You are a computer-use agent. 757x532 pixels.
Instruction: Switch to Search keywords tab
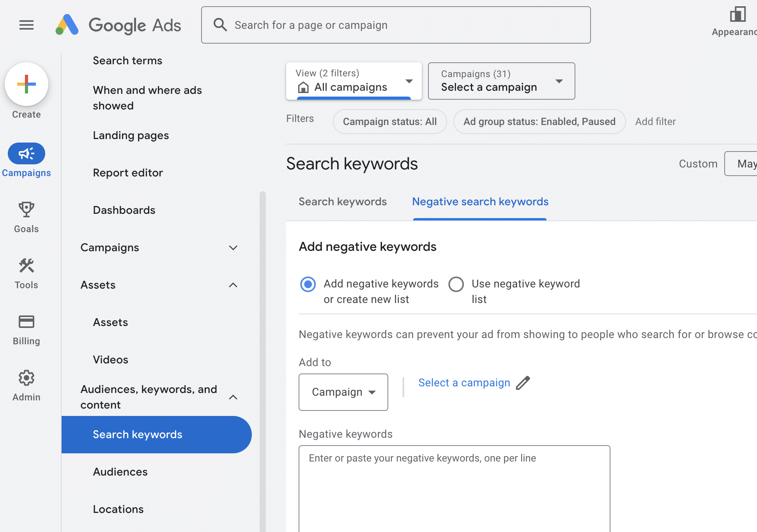pyautogui.click(x=342, y=201)
